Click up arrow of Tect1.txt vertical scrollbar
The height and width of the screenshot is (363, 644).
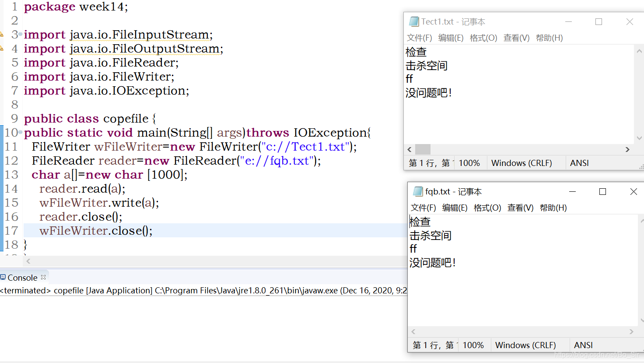639,51
